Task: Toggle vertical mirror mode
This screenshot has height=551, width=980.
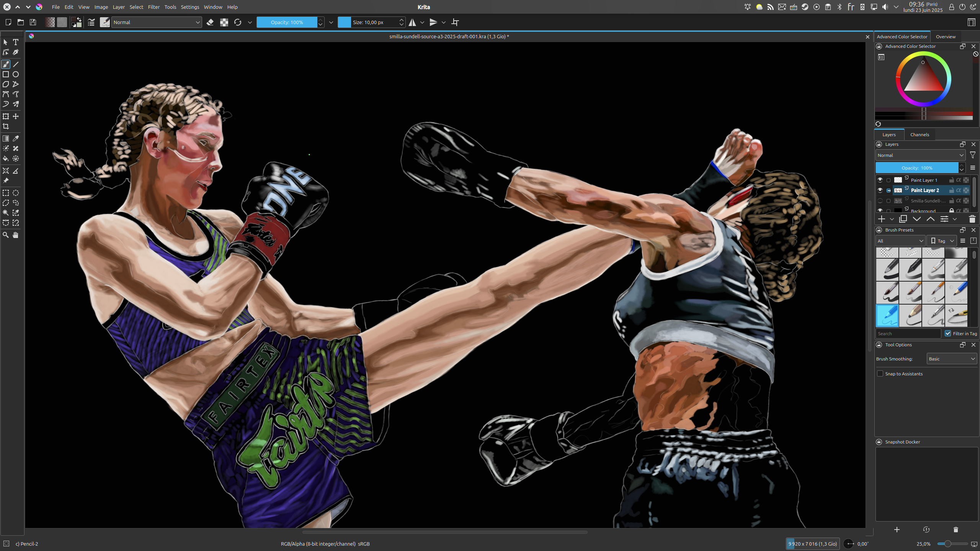Action: [433, 22]
